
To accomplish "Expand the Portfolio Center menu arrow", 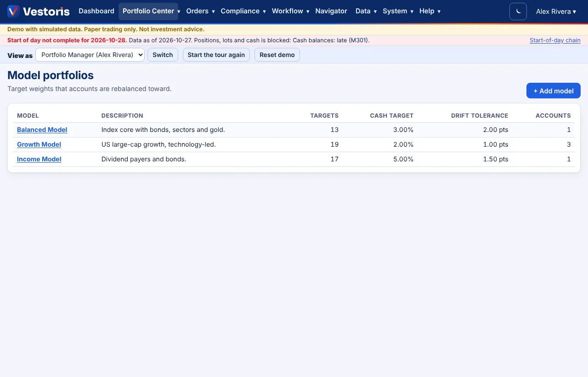I will click(x=179, y=11).
